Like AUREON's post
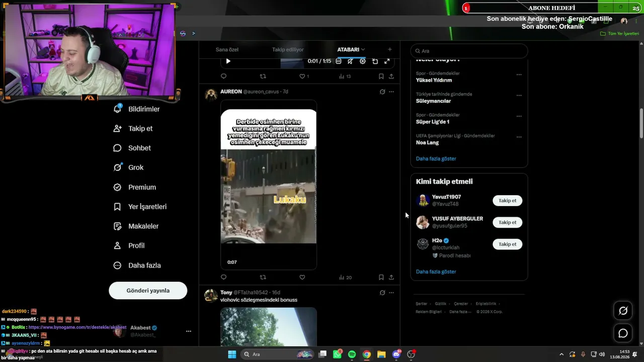This screenshot has width=644, height=362. click(x=302, y=277)
